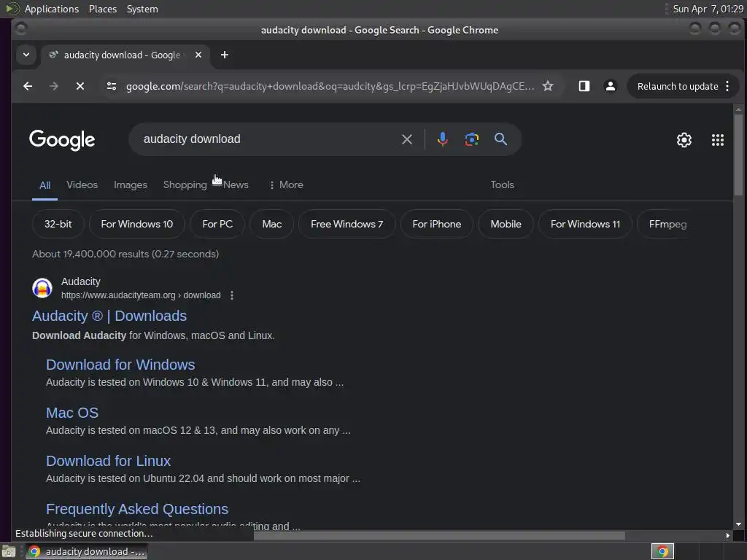The image size is (747, 560).
Task: Go back to the previous page
Action: pos(28,86)
